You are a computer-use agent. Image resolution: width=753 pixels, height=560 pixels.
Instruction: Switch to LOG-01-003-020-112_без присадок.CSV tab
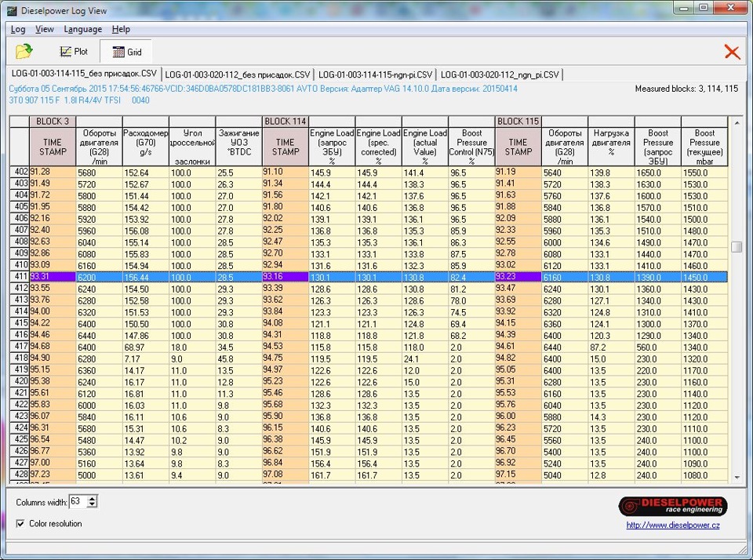pyautogui.click(x=238, y=75)
